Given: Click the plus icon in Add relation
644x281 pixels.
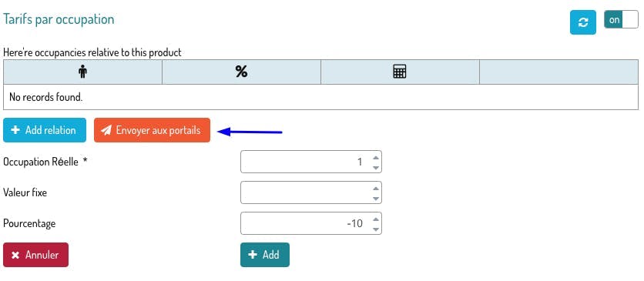Looking at the screenshot, I should pos(15,130).
